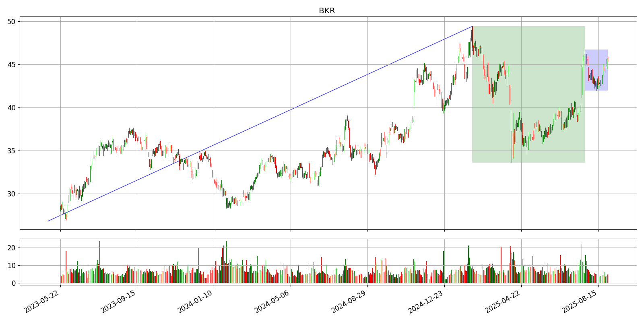Image resolution: width=644 pixels, height=322 pixels.
Task: Click the 2024-05-06 date label
Action: pyautogui.click(x=272, y=302)
